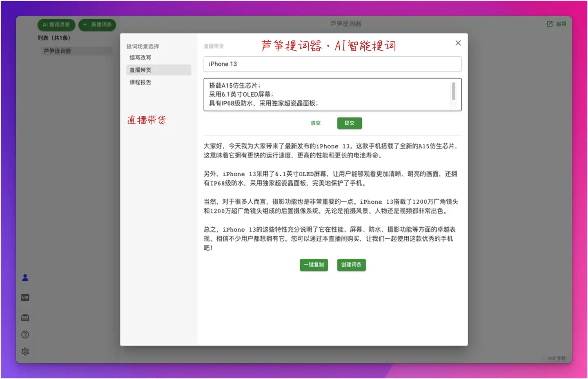Screen dimensions: 588x379
Task: Open settings gear icon in sidebar
Action: (x=25, y=351)
